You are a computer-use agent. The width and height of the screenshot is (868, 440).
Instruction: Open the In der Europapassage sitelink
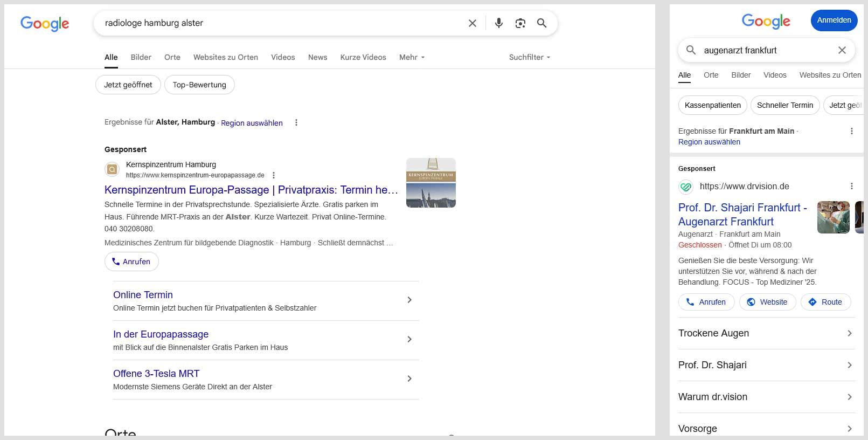pos(161,334)
